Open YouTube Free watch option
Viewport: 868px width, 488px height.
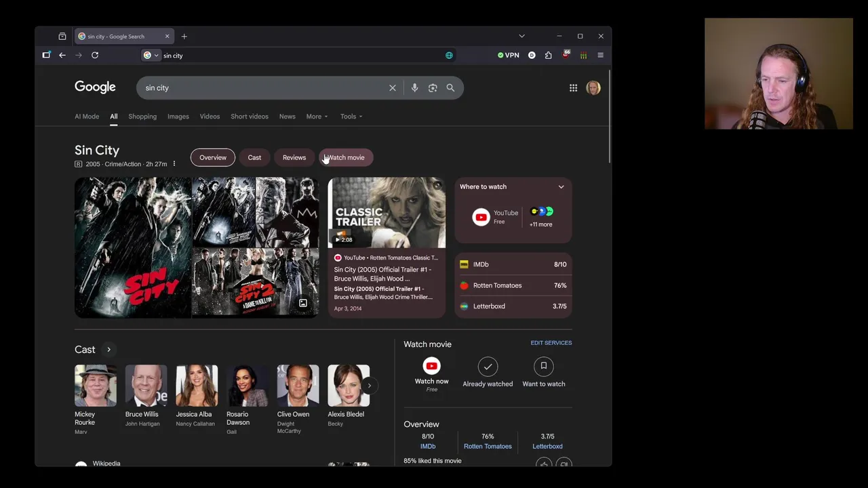pyautogui.click(x=496, y=217)
